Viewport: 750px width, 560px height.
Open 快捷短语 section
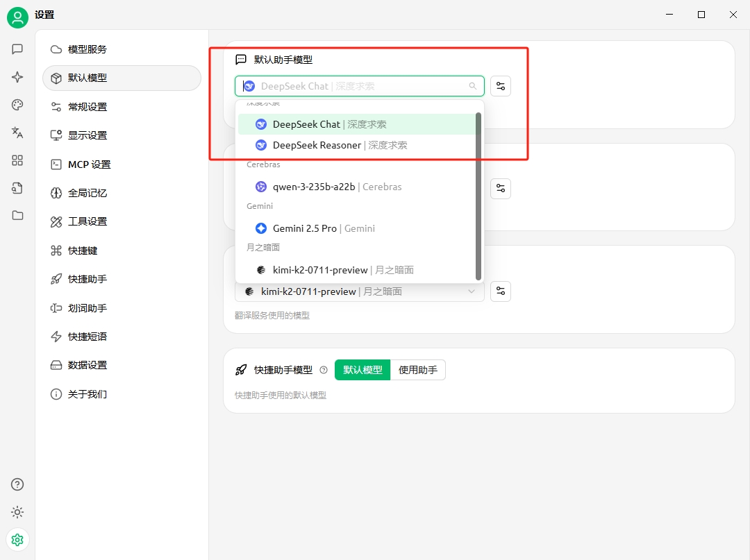coord(122,337)
